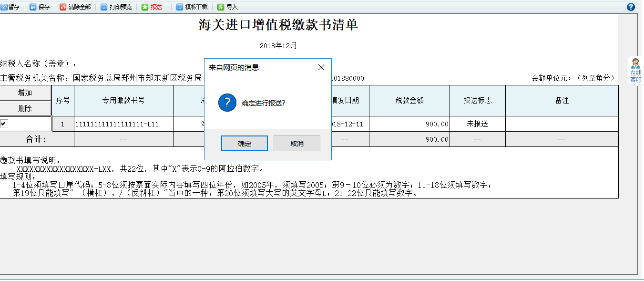The width and height of the screenshot is (644, 281).
Task: Close the 来自网页的消息 dialog with X
Action: (321, 67)
